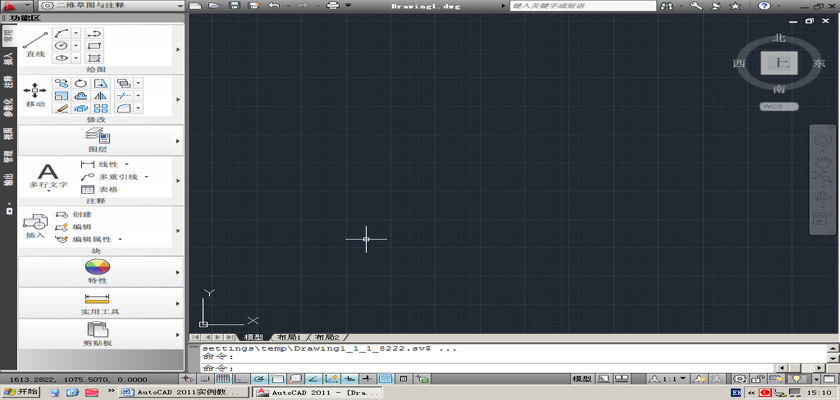Click the Linear dimension (线性) button
The height and width of the screenshot is (400, 840).
pos(101,164)
